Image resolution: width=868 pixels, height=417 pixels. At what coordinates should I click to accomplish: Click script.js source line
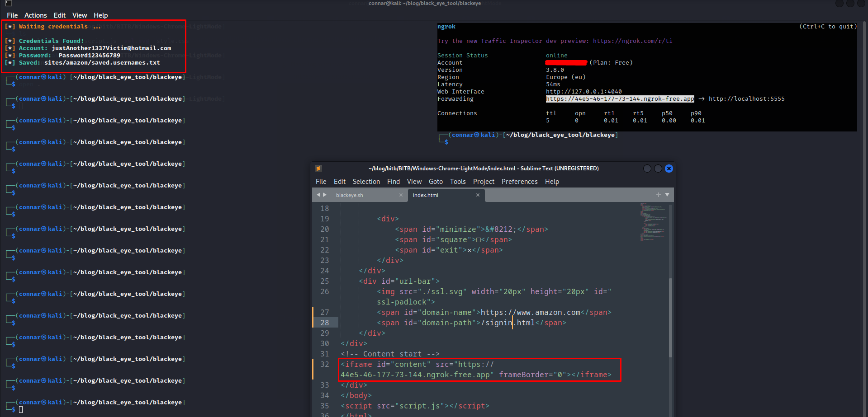415,406
